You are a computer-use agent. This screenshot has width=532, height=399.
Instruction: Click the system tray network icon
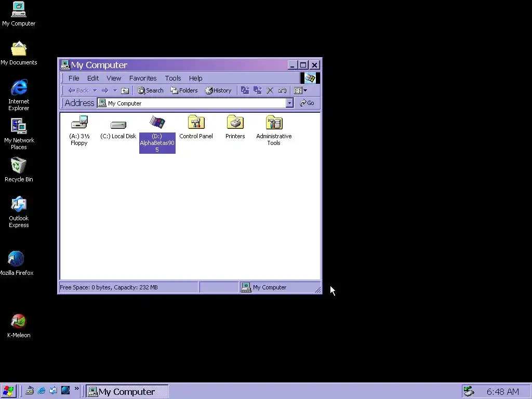pos(469,391)
